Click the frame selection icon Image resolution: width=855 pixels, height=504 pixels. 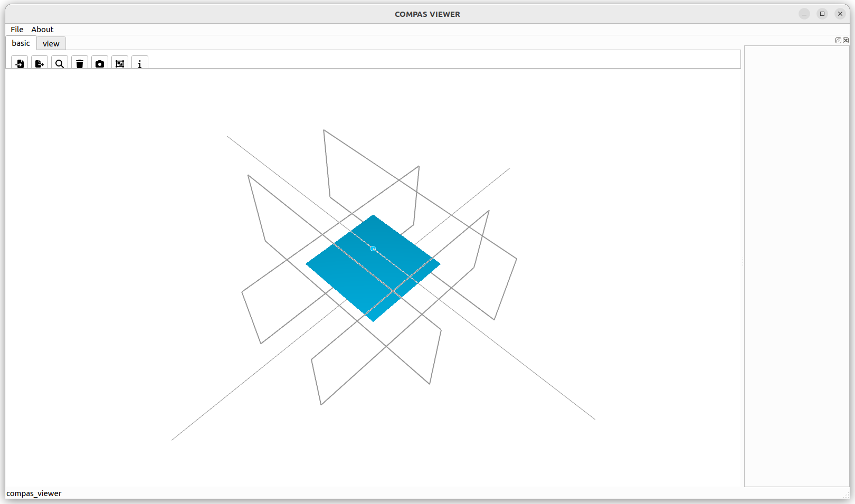point(120,63)
